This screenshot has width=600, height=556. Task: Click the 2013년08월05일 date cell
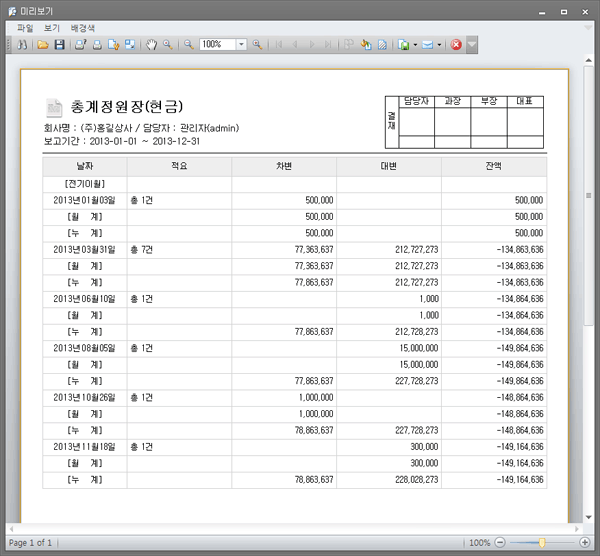coord(85,349)
